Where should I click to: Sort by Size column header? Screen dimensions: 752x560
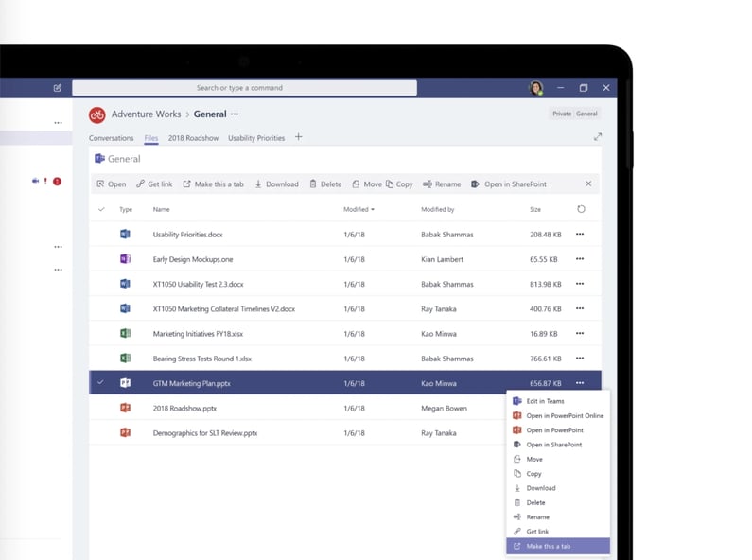(x=535, y=209)
